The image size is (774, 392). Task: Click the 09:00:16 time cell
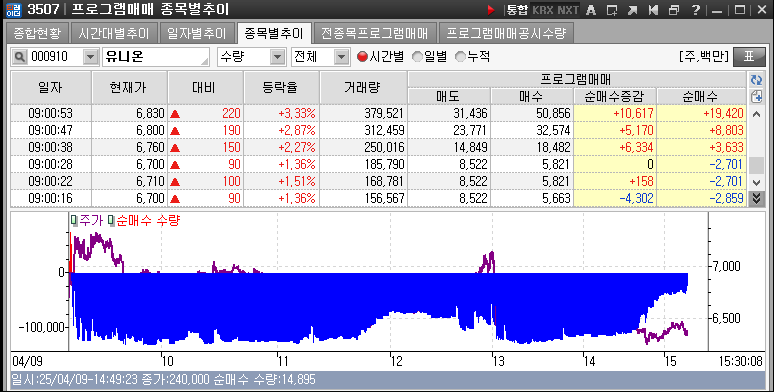click(x=50, y=198)
